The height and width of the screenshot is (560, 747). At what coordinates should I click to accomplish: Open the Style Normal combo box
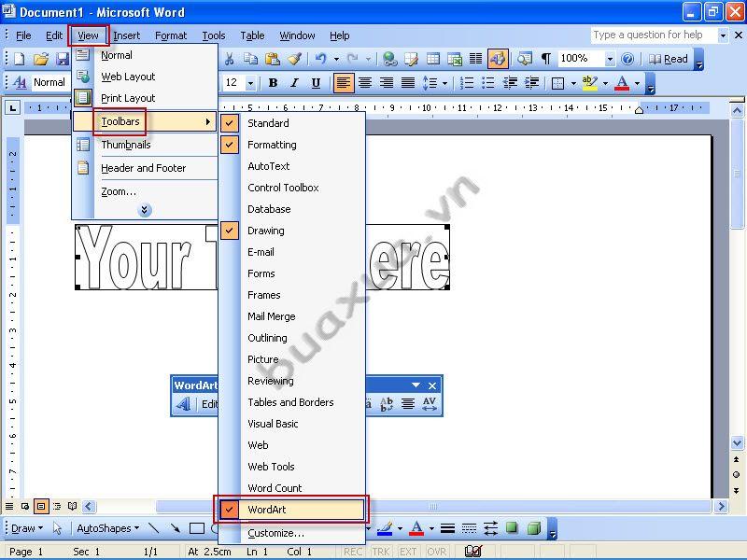click(x=49, y=82)
